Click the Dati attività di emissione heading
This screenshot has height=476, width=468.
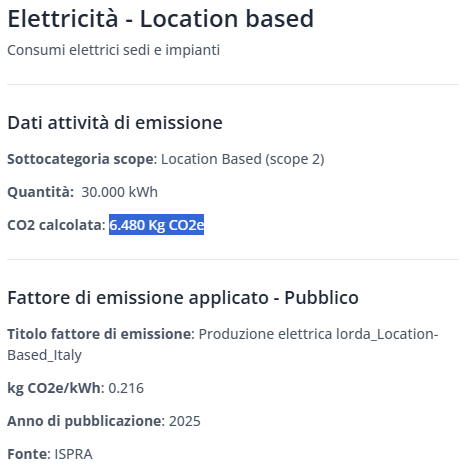pyautogui.click(x=115, y=122)
